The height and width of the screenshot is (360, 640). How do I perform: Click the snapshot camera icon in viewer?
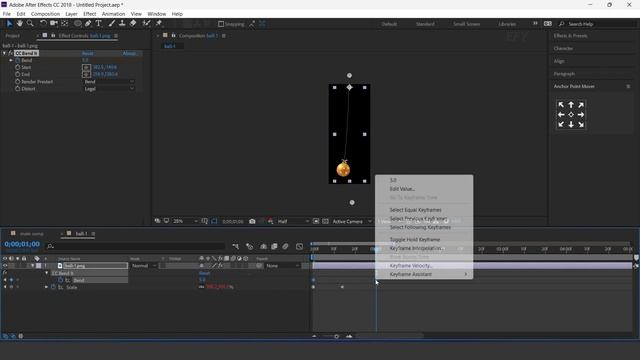click(252, 221)
